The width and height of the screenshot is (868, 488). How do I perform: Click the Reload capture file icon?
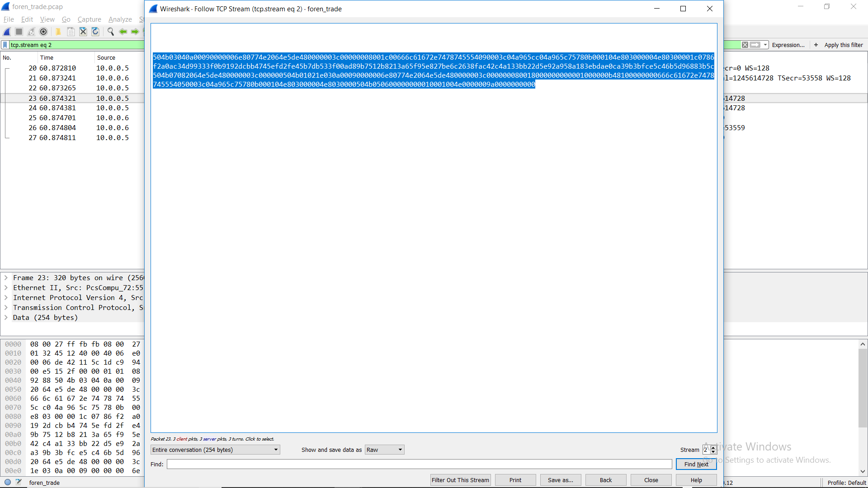95,32
